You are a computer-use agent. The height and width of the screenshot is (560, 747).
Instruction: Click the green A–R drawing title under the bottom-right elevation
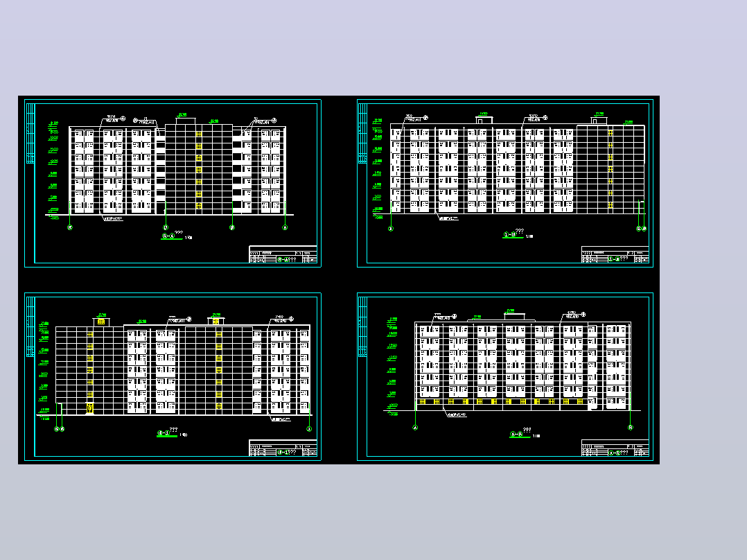520,433
